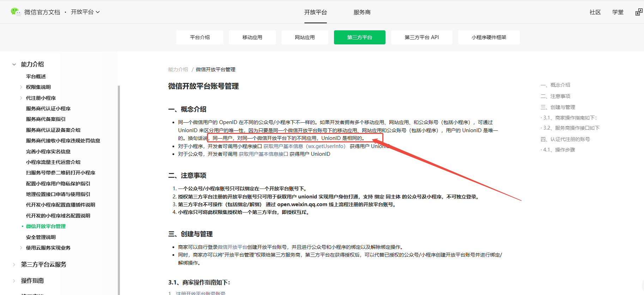Switch to the 网站应用 tab
The height and width of the screenshot is (295, 644).
click(x=305, y=37)
